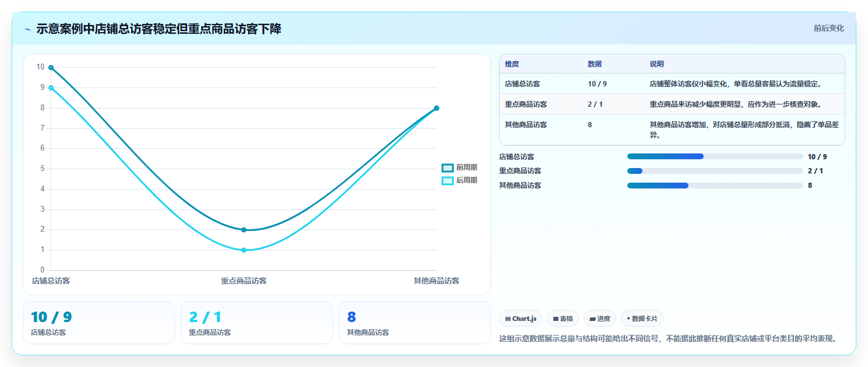Click the 重点商品访客 progress bar
This screenshot has width=868, height=367.
715,171
